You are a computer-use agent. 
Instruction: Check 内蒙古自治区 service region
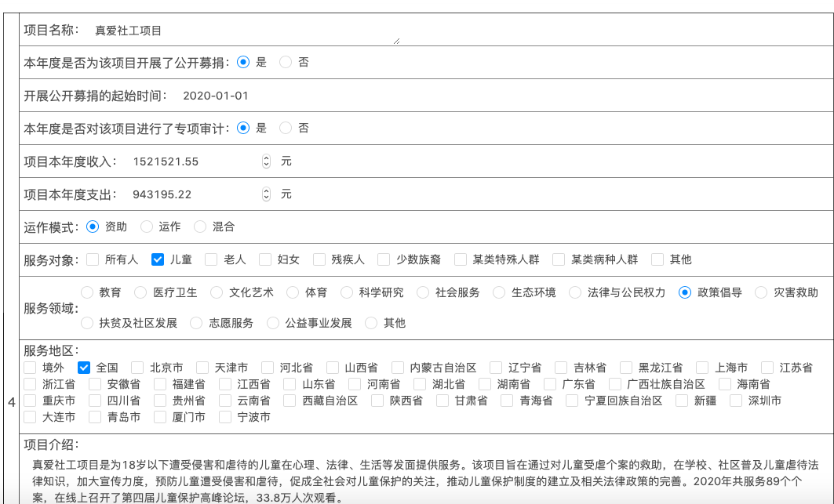397,368
